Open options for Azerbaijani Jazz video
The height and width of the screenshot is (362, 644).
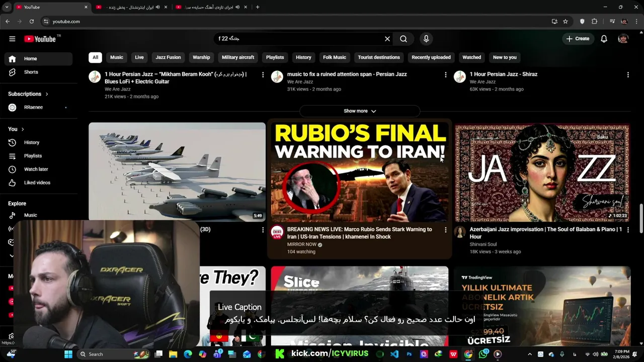pos(628,230)
